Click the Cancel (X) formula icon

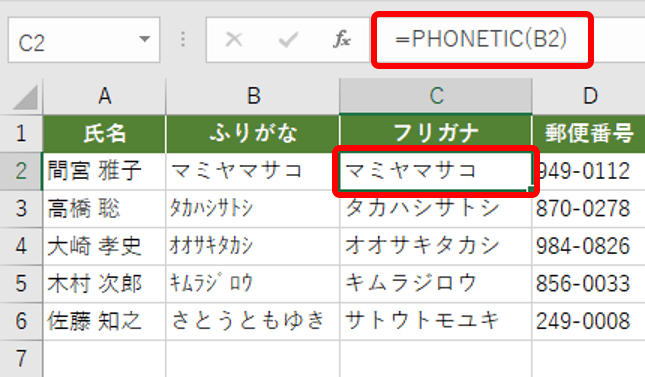[234, 40]
